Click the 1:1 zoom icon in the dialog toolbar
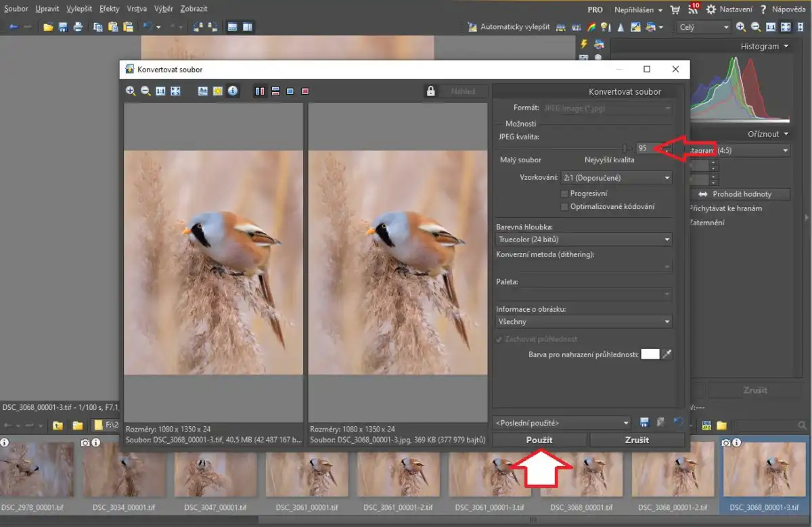Viewport: 812px width, 527px height. [160, 91]
